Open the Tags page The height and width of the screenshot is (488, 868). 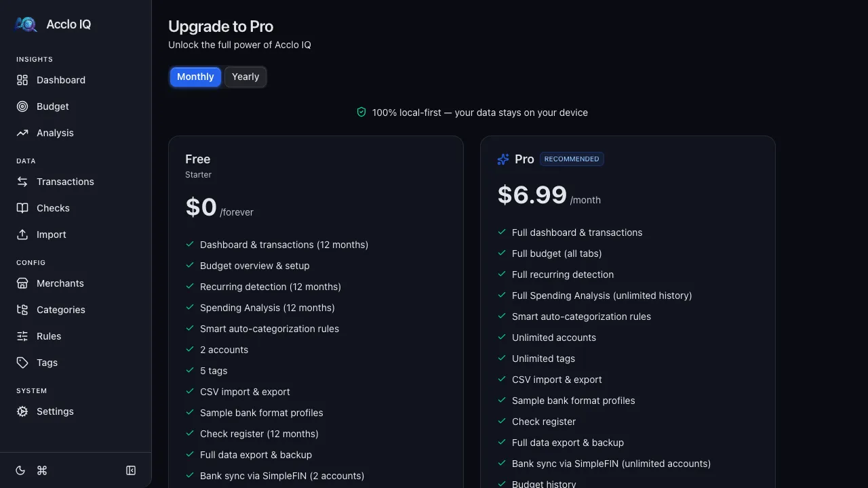coord(75,363)
